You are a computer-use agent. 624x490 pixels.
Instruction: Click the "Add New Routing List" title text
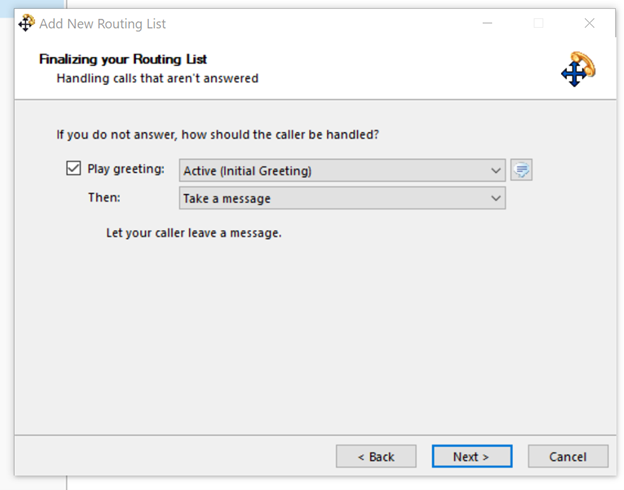[103, 24]
